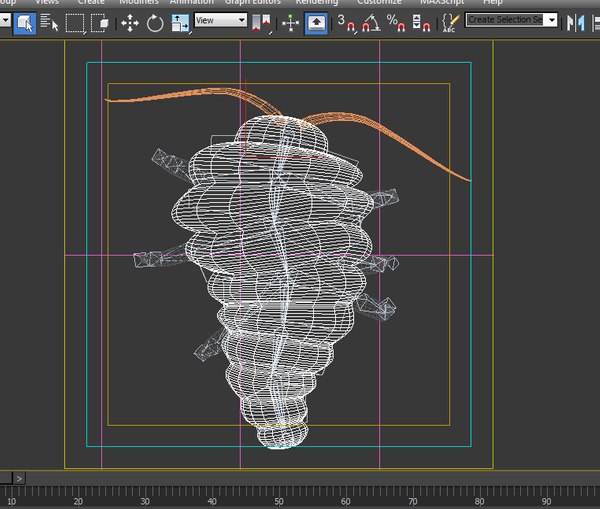Jump to frame 50 on timeline

pyautogui.click(x=279, y=501)
